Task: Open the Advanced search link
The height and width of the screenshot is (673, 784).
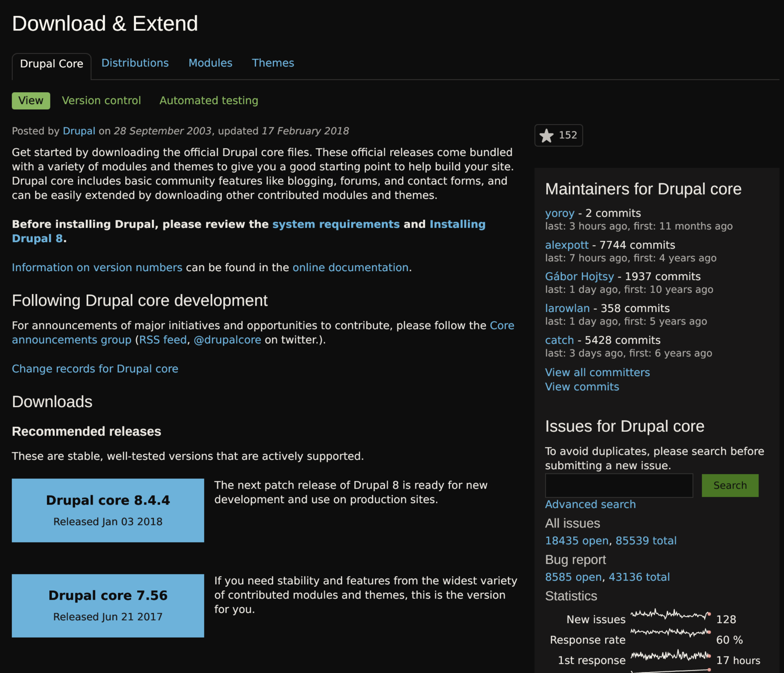Action: tap(590, 505)
